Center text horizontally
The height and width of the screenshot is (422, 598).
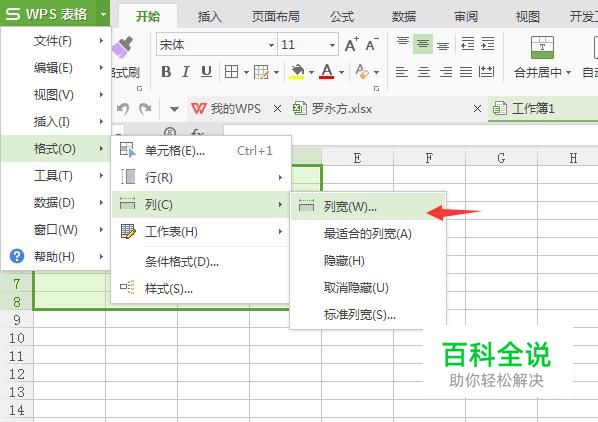(424, 72)
